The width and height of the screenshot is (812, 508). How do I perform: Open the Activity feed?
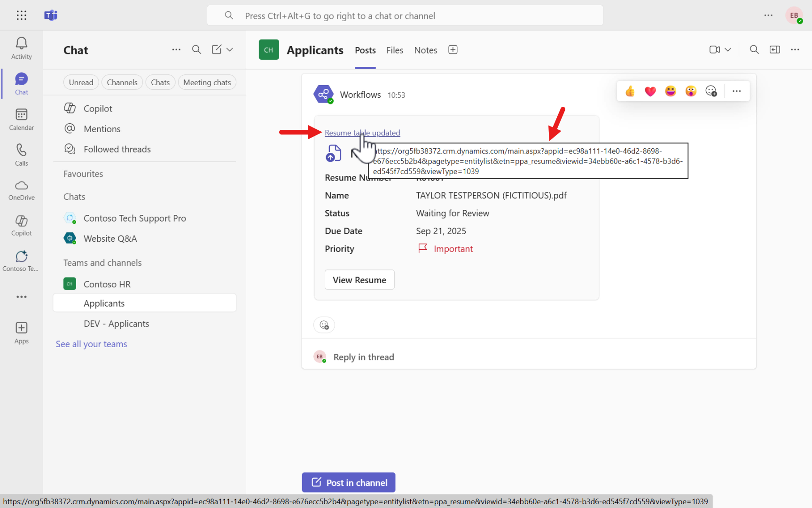pyautogui.click(x=21, y=47)
